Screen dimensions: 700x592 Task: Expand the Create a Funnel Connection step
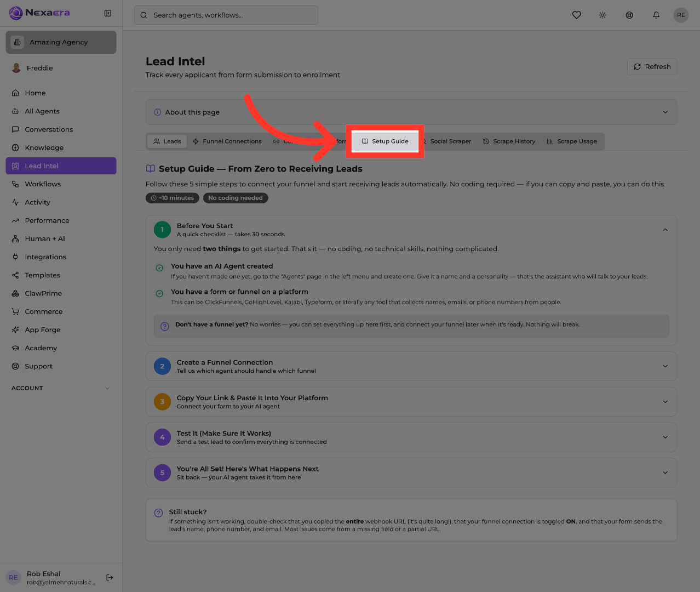411,366
